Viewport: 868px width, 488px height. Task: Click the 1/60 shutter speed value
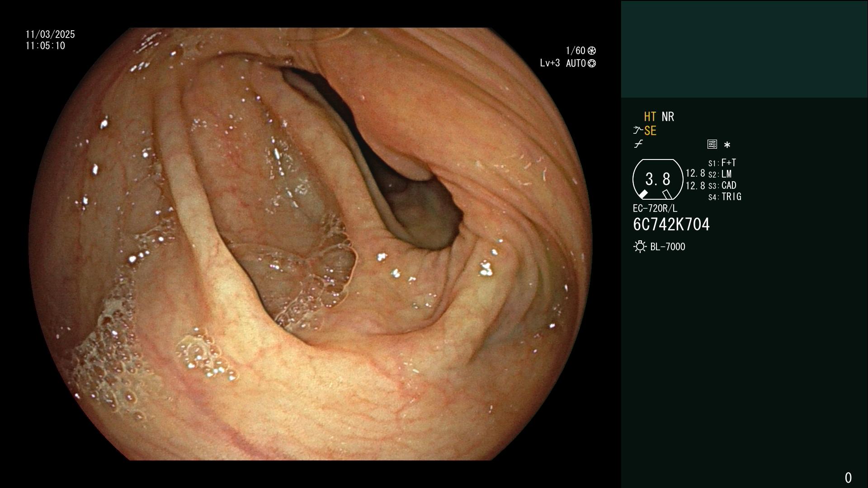(x=576, y=51)
